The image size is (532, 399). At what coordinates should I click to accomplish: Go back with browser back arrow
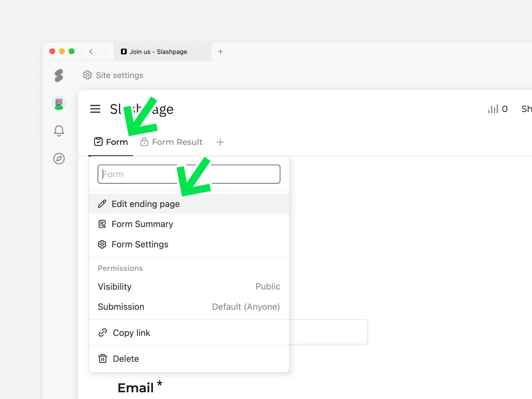point(91,51)
